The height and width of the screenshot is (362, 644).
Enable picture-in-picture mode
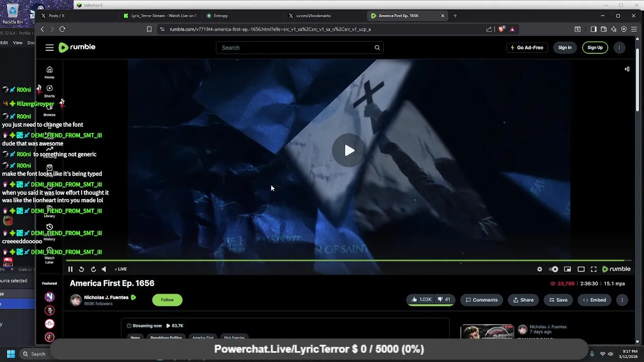pos(568,269)
